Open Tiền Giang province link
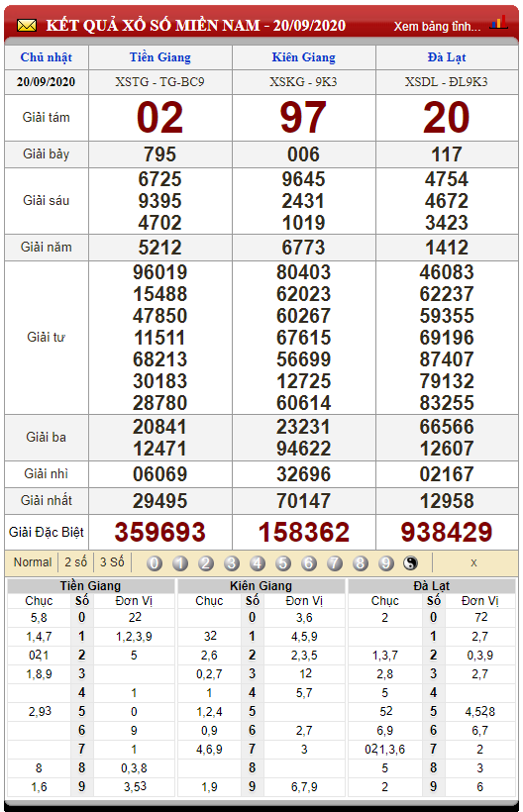The image size is (523, 812). click(160, 57)
